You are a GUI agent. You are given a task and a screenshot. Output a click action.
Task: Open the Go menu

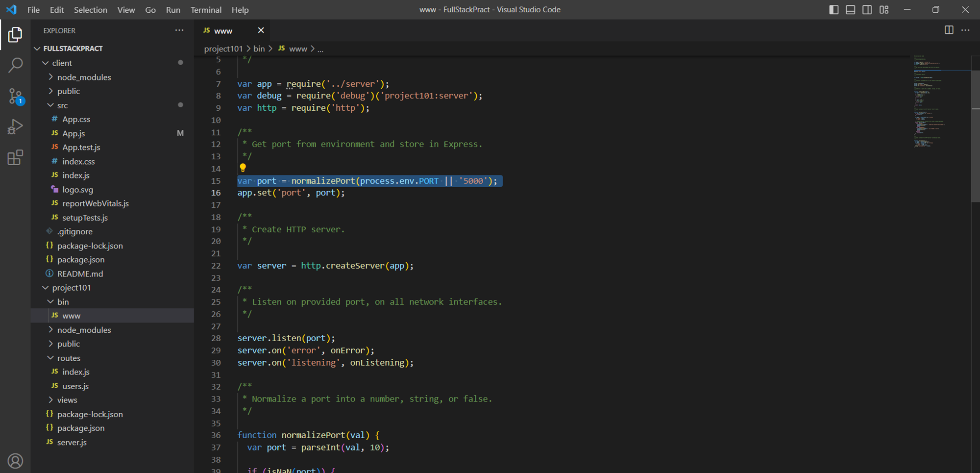tap(150, 10)
